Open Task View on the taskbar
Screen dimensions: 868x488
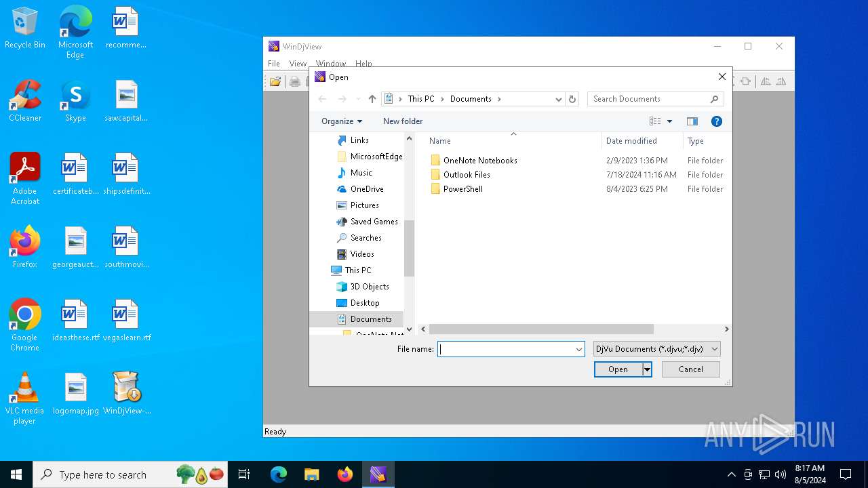(244, 474)
